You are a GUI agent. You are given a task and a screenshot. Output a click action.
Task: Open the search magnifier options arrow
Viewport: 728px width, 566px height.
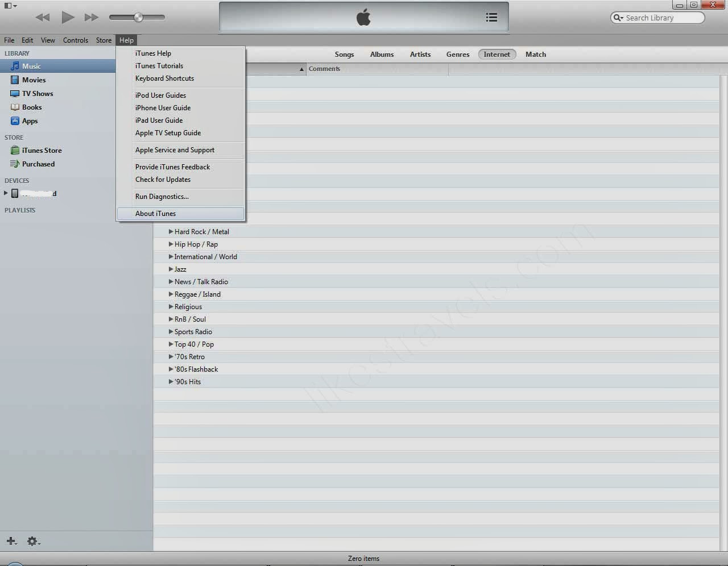618,18
